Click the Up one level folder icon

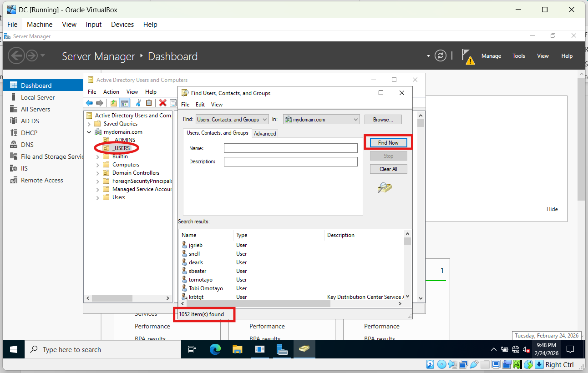(114, 103)
